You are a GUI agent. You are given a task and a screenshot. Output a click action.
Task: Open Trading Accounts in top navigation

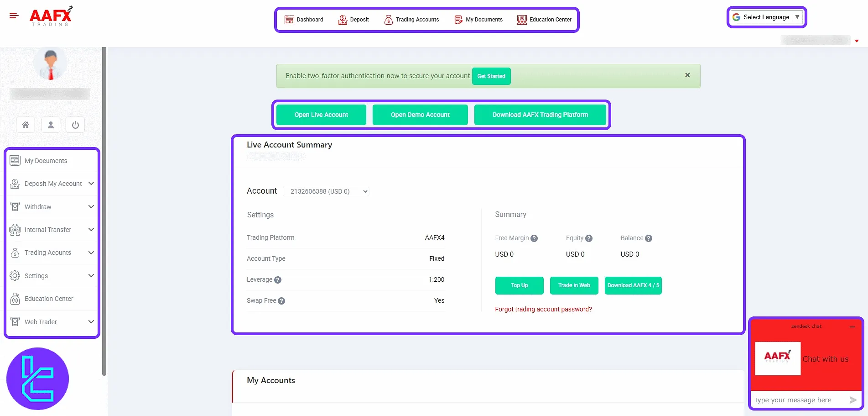[411, 20]
